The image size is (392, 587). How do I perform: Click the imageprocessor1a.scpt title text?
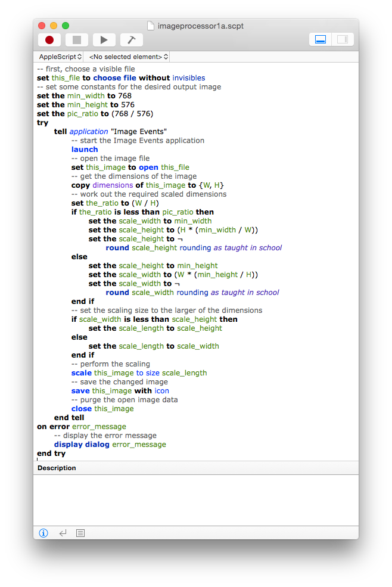point(200,26)
